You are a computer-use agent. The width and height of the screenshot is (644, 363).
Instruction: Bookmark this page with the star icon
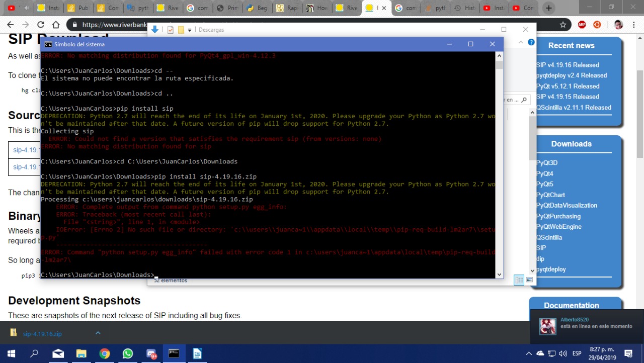tap(563, 25)
